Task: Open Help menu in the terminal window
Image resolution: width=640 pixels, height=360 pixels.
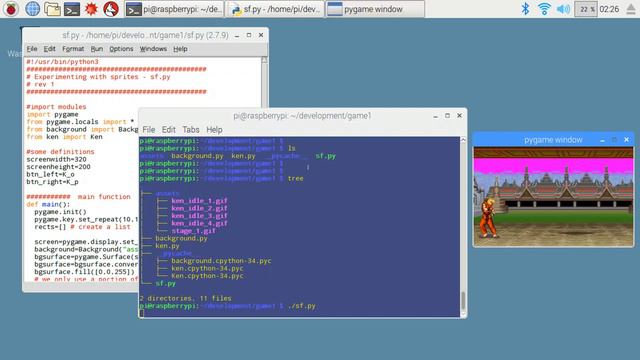Action: coord(214,129)
